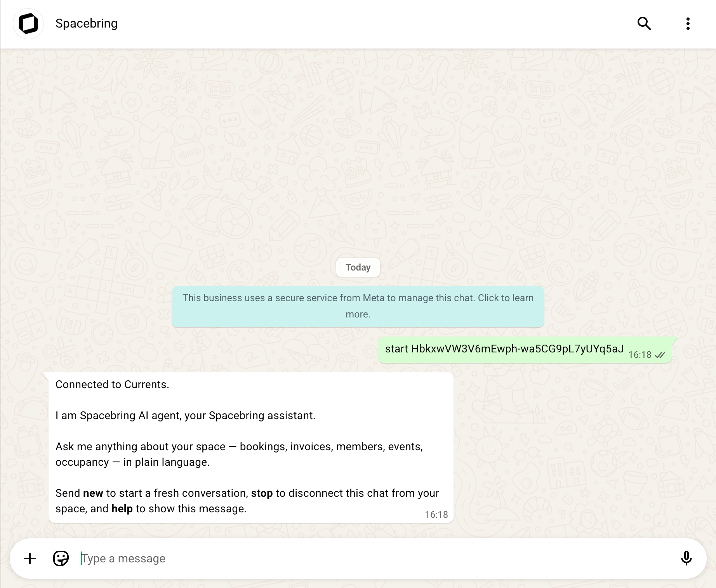716x588 pixels.
Task: Click the bold 'new' keyword
Action: (93, 493)
